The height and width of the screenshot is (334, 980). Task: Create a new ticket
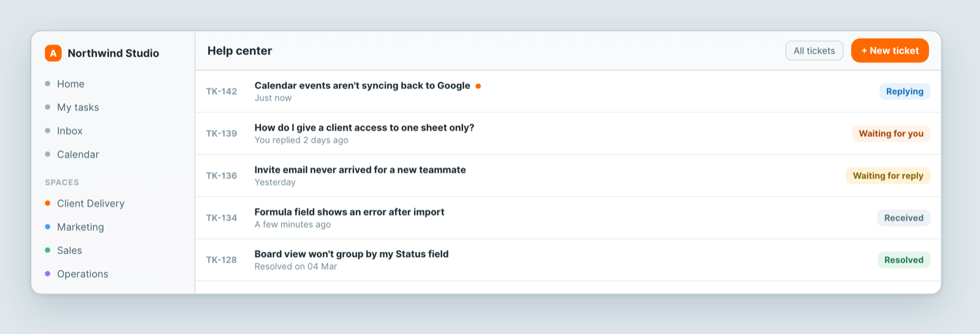tap(890, 51)
